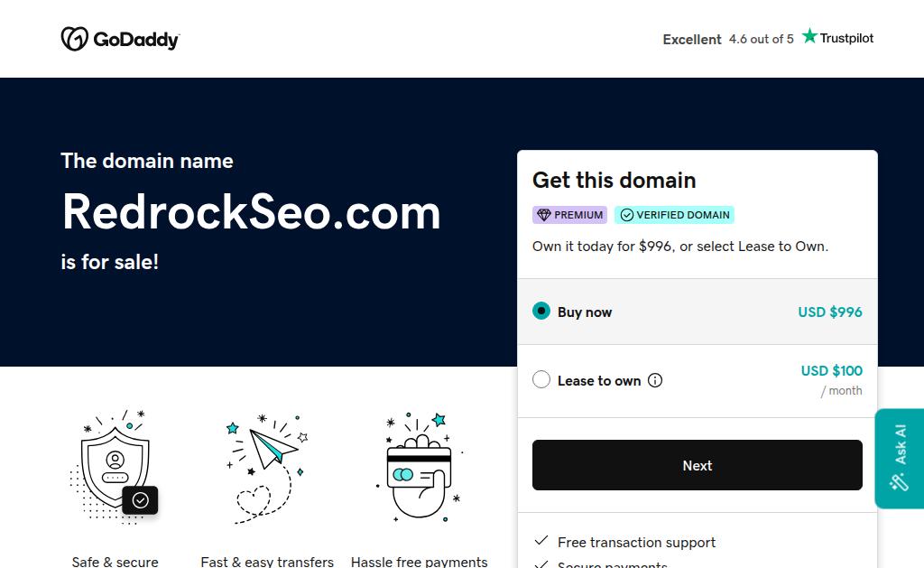Click the Free transaction support checkmark
Screen dimensions: 924x568
click(x=541, y=541)
